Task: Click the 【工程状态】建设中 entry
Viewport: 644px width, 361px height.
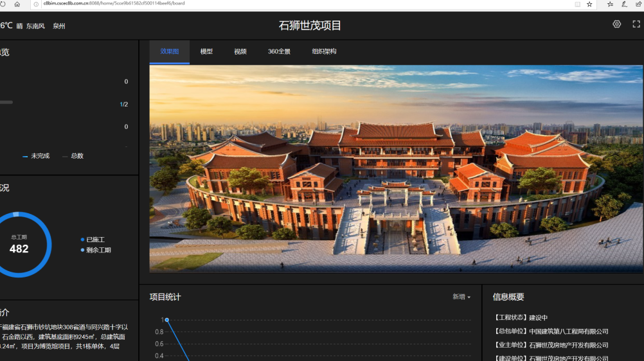Action: coord(520,317)
